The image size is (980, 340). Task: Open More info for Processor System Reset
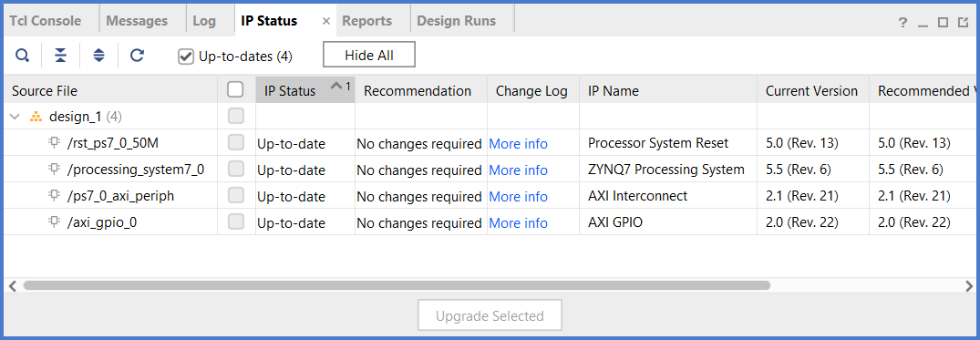518,144
